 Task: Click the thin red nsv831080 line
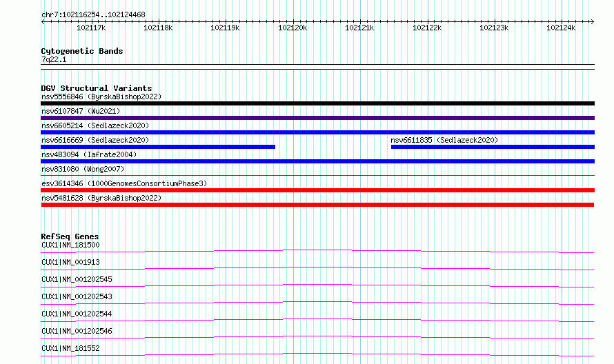pyautogui.click(x=317, y=175)
